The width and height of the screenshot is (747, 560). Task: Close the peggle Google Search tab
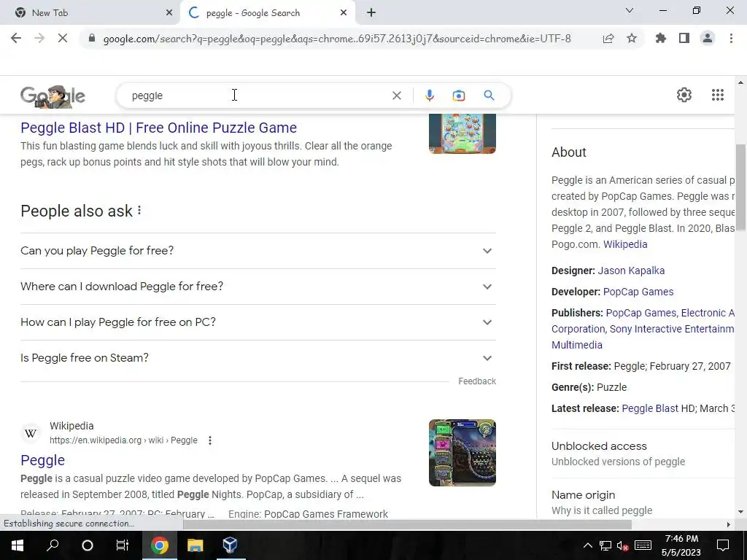[344, 13]
